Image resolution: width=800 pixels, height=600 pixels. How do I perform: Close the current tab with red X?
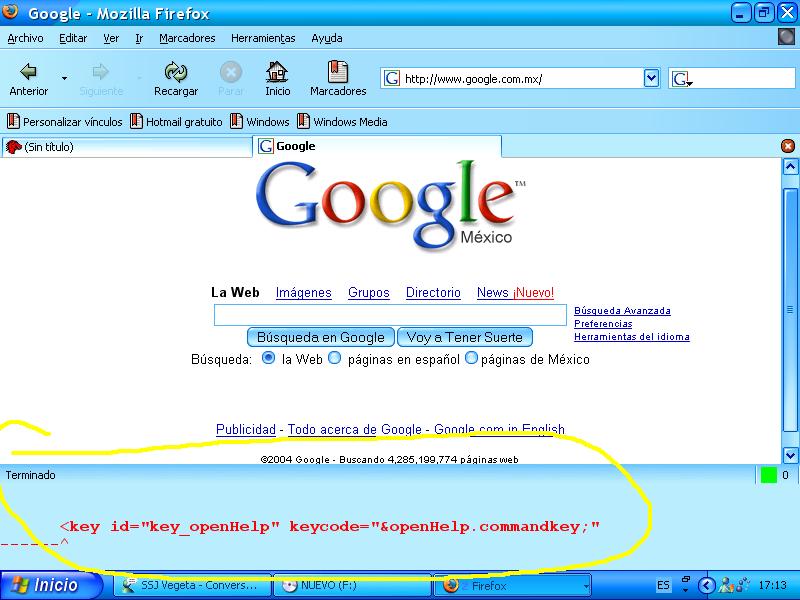(x=788, y=146)
